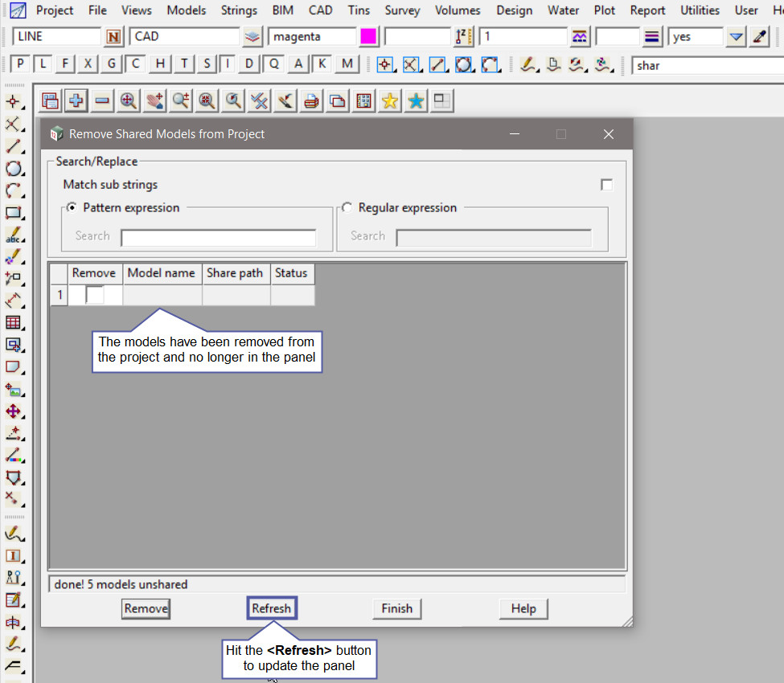Click the printer plot icon in view toolbar
Viewport: 784px width, 683px height.
pyautogui.click(x=311, y=100)
